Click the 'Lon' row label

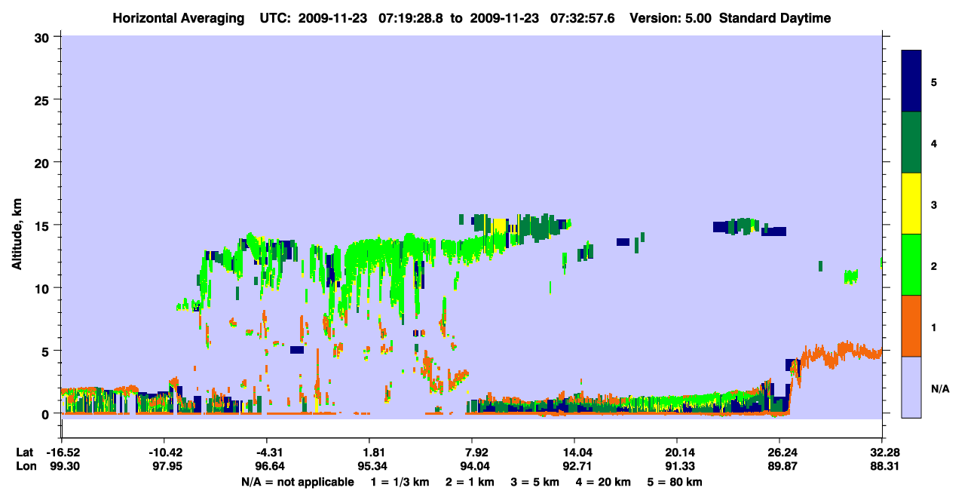click(26, 466)
